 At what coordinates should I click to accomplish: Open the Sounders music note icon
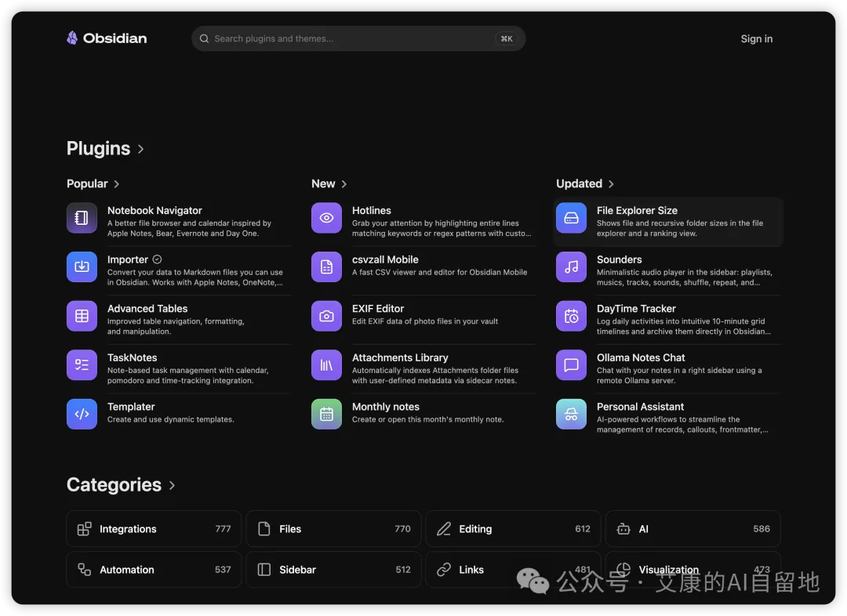pyautogui.click(x=571, y=266)
